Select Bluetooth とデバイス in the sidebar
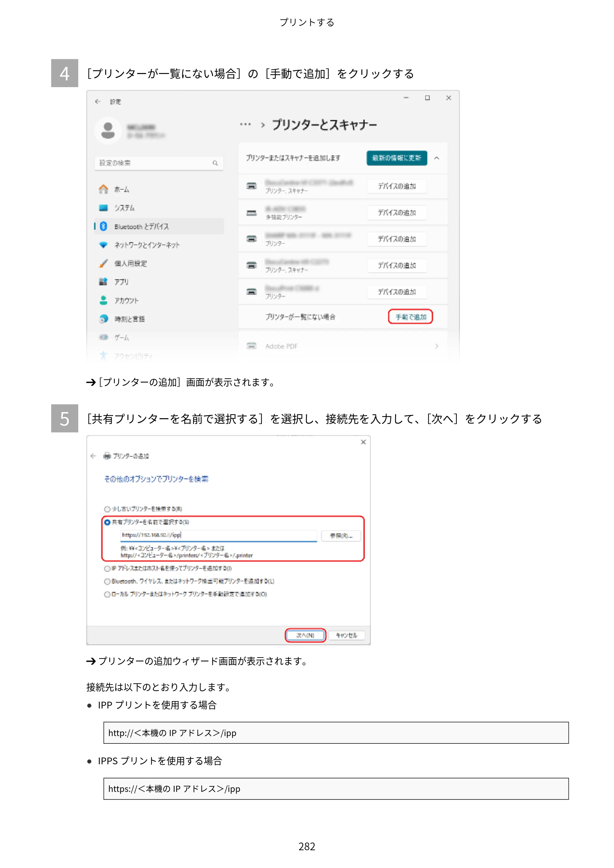 point(159,226)
